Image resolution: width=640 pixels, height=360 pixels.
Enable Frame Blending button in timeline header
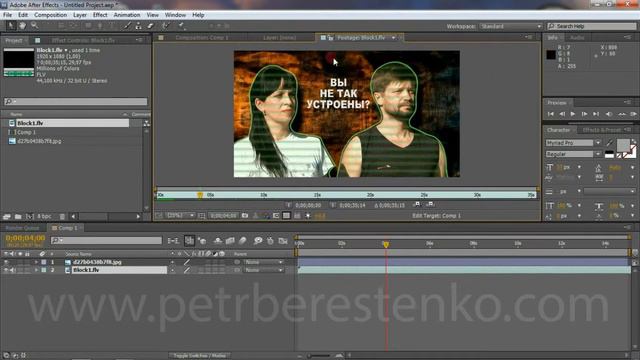[x=230, y=241]
